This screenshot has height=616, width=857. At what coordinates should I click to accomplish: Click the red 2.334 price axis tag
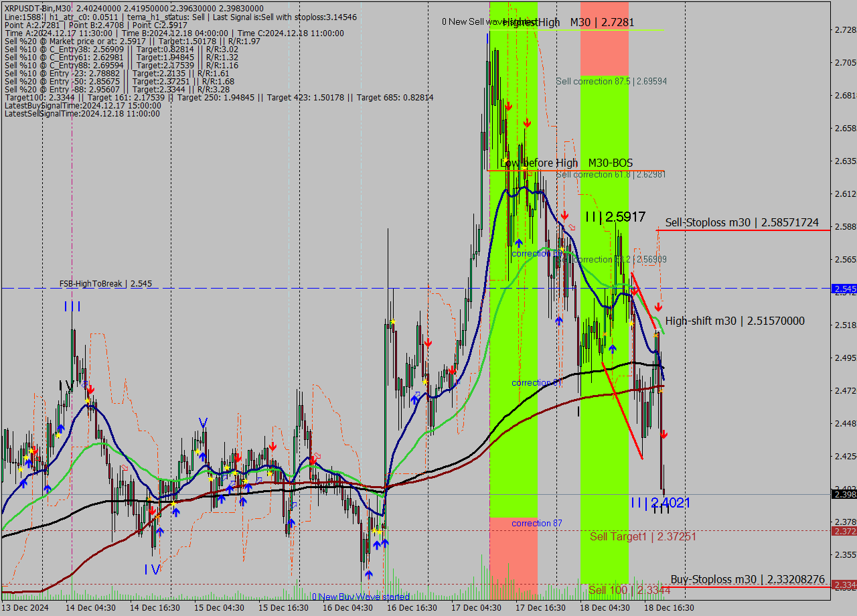[844, 585]
